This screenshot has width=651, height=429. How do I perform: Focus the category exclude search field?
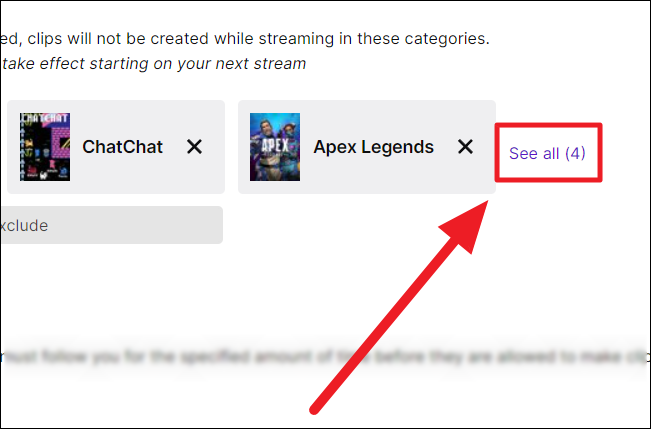(x=112, y=225)
